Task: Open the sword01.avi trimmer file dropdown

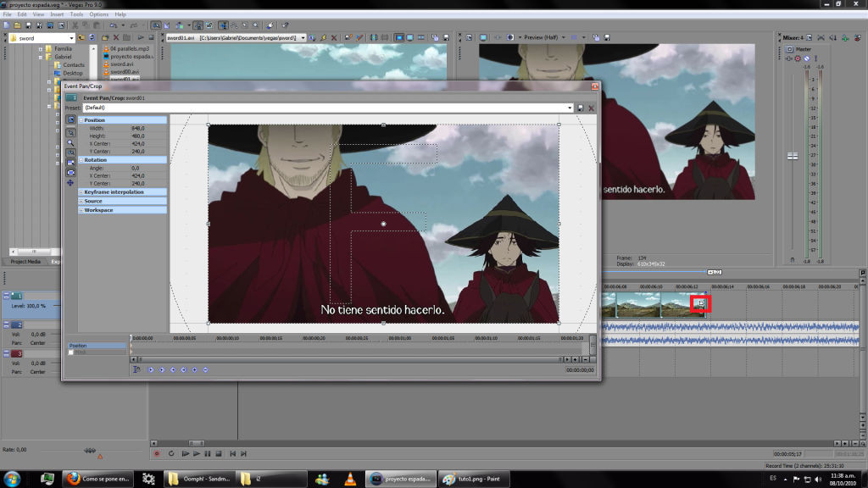Action: (x=303, y=38)
